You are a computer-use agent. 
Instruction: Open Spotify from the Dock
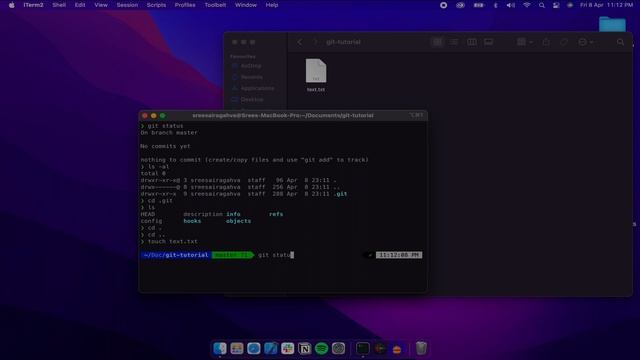click(x=322, y=349)
